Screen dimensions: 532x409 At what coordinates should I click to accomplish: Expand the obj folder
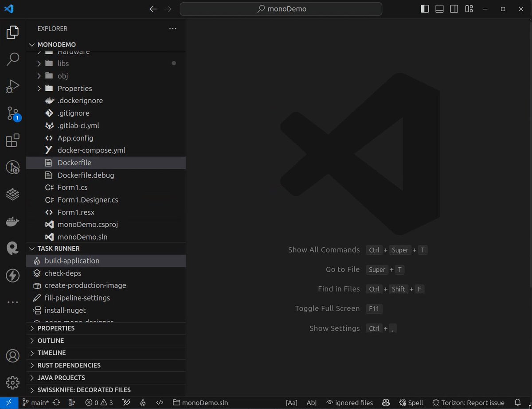pyautogui.click(x=106, y=76)
